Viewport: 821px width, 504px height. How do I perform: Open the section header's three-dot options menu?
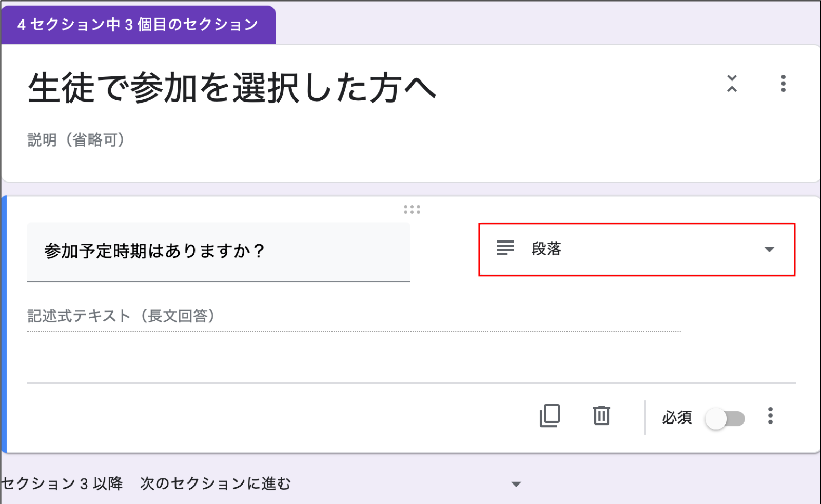[783, 84]
